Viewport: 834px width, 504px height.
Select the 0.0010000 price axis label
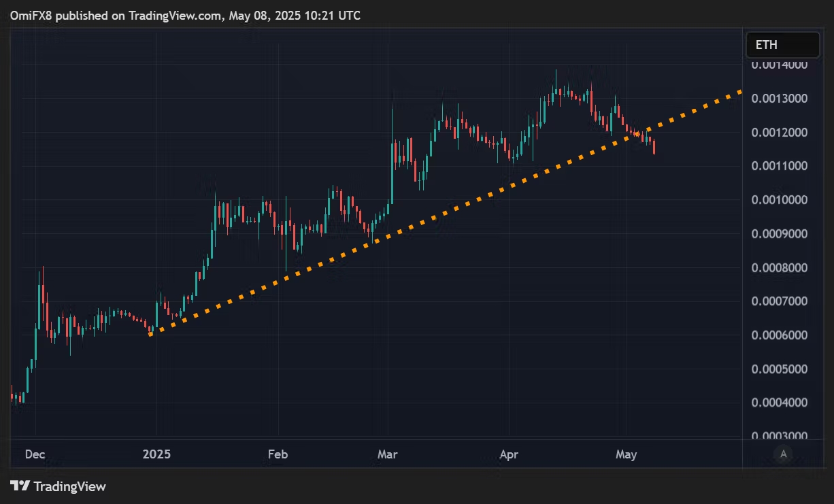[779, 200]
